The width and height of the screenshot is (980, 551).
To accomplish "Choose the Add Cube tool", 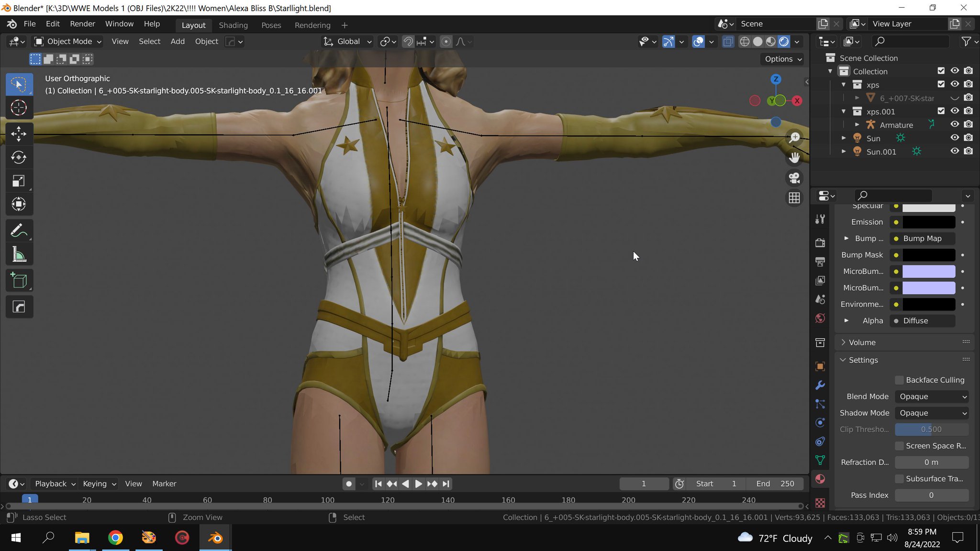I will (x=19, y=281).
